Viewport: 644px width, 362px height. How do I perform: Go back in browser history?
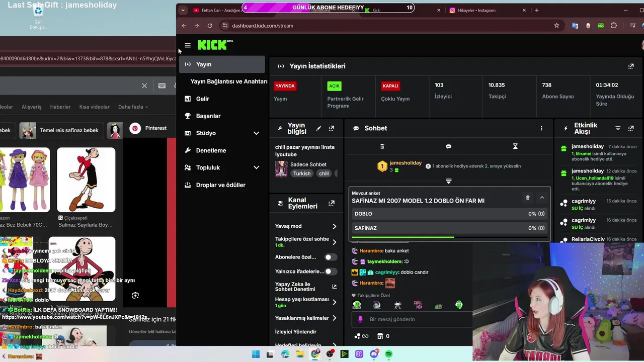(184, 26)
